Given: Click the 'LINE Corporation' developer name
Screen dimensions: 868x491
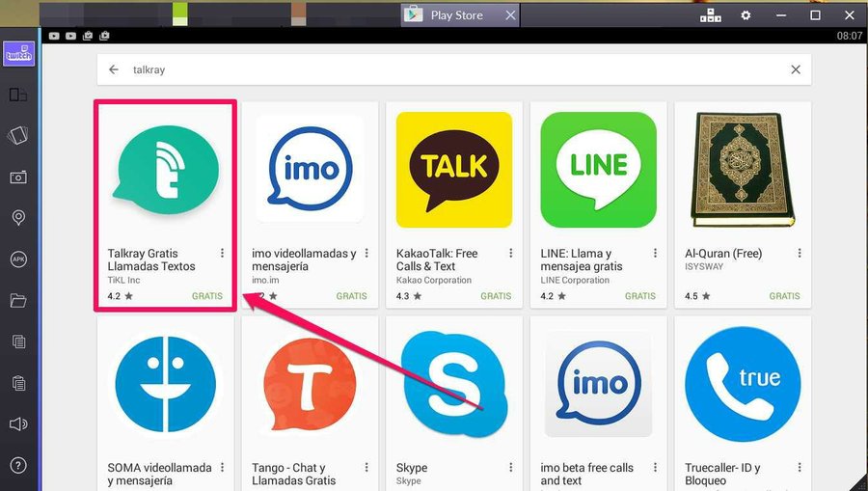Looking at the screenshot, I should 575,280.
